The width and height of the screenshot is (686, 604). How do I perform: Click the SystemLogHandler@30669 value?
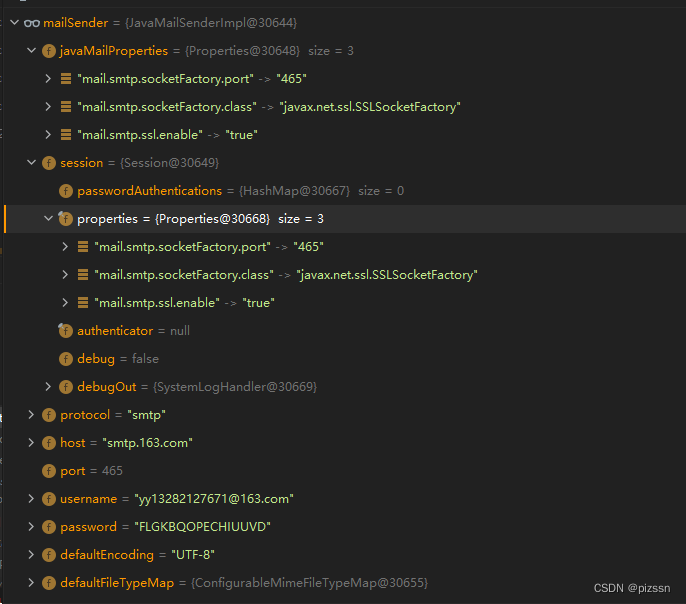[235, 387]
